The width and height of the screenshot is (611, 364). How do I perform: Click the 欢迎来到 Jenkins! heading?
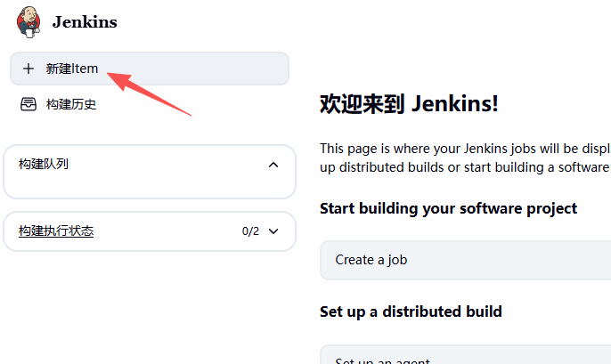(409, 104)
